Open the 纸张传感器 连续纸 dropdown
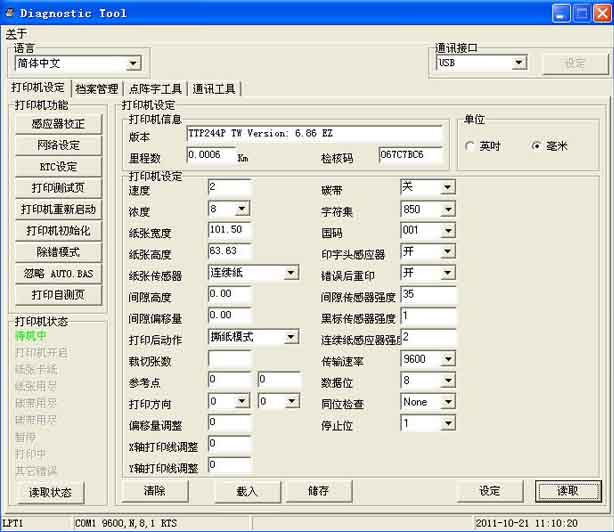Screen dimensions: 614x532 (x=290, y=273)
